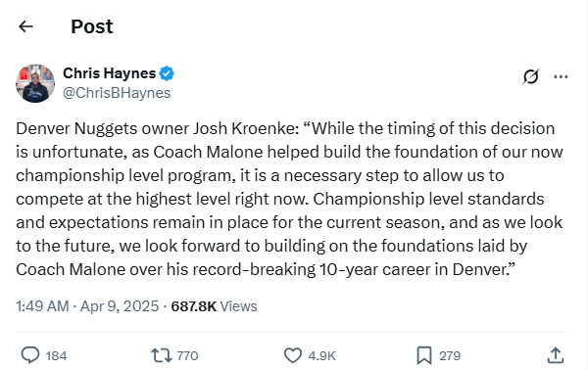Image resolution: width=588 pixels, height=370 pixels.
Task: Click the 279 bookmarks count
Action: click(x=450, y=355)
